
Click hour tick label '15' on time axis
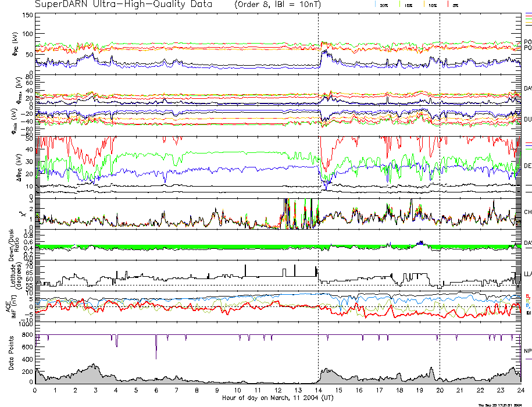[x=338, y=390]
